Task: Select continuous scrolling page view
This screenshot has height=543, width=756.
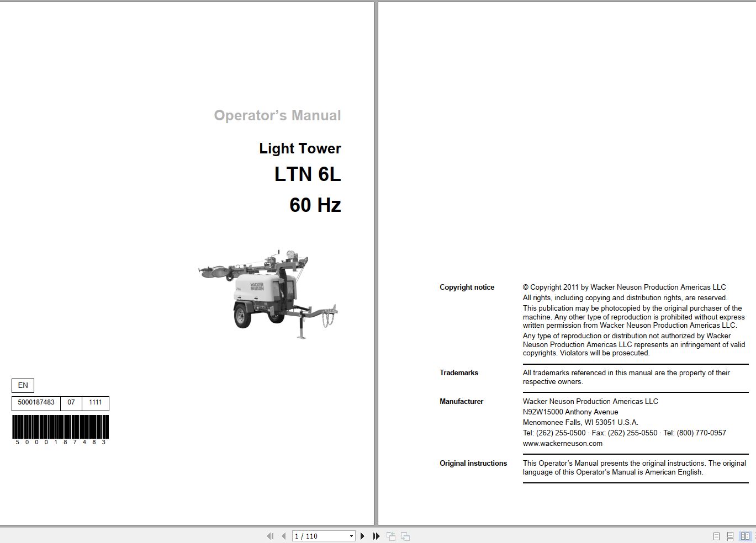Action: 730,536
